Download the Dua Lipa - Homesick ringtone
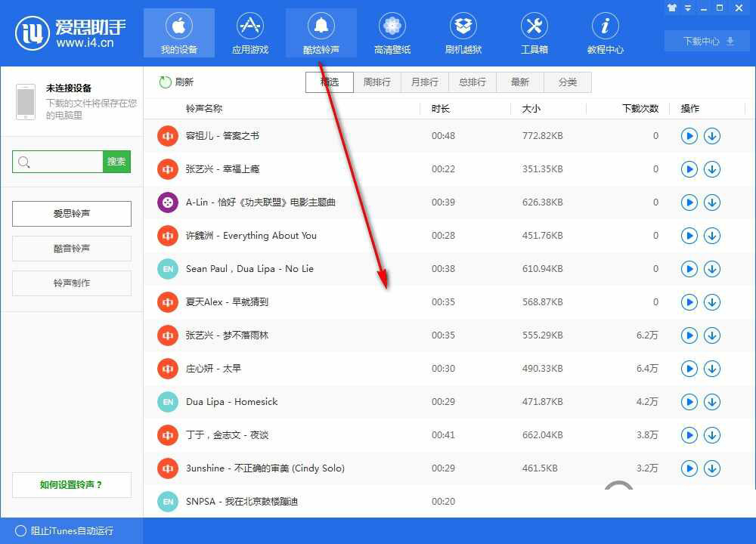756x544 pixels. (711, 402)
